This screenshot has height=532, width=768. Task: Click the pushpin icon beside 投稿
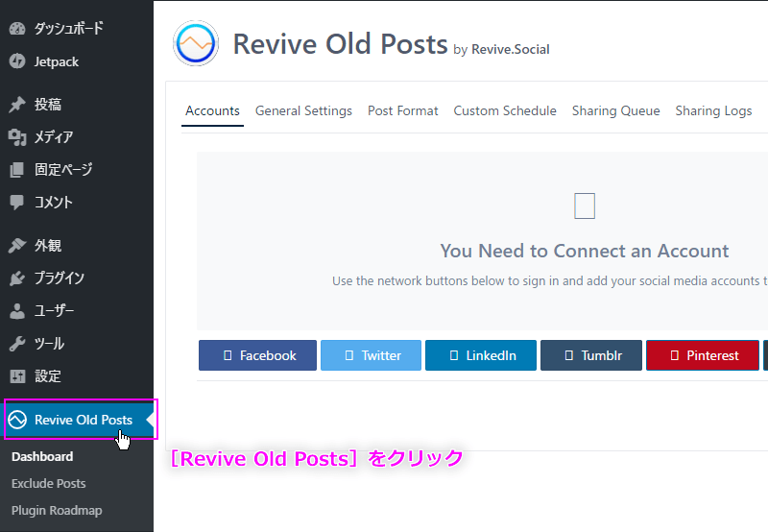click(17, 104)
